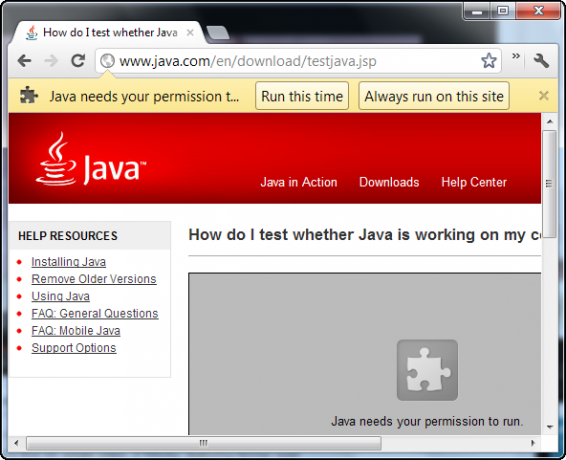Reload the page with refresh icon
The image size is (566, 460).
click(78, 61)
